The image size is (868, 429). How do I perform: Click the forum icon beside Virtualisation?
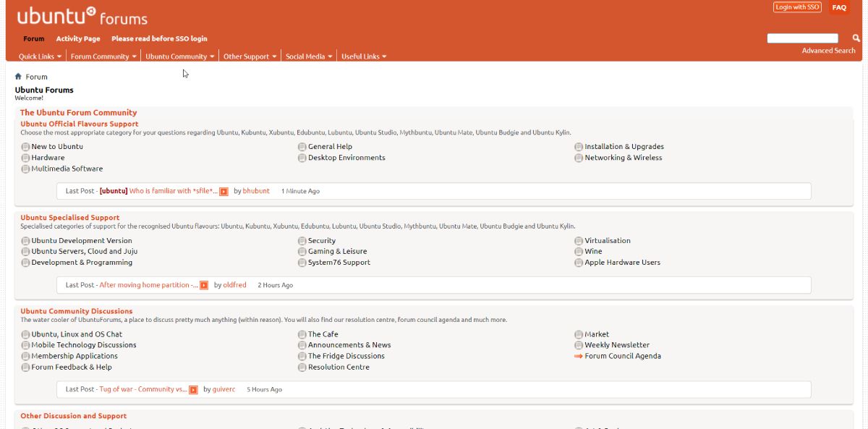(579, 241)
